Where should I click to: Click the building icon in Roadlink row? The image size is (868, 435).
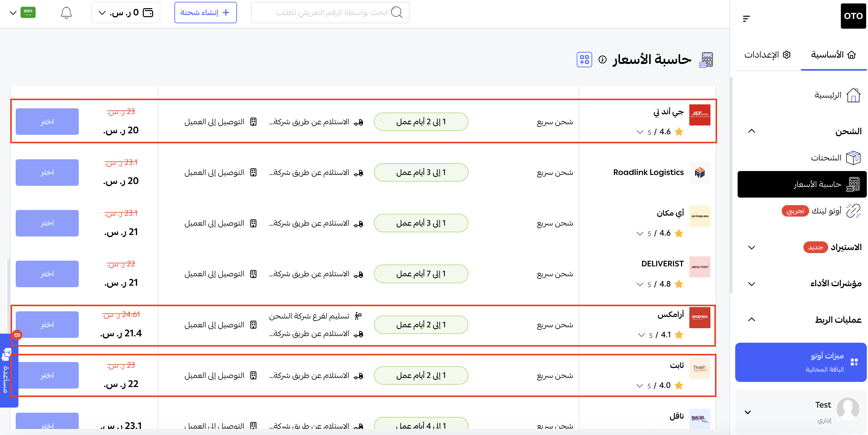[254, 172]
